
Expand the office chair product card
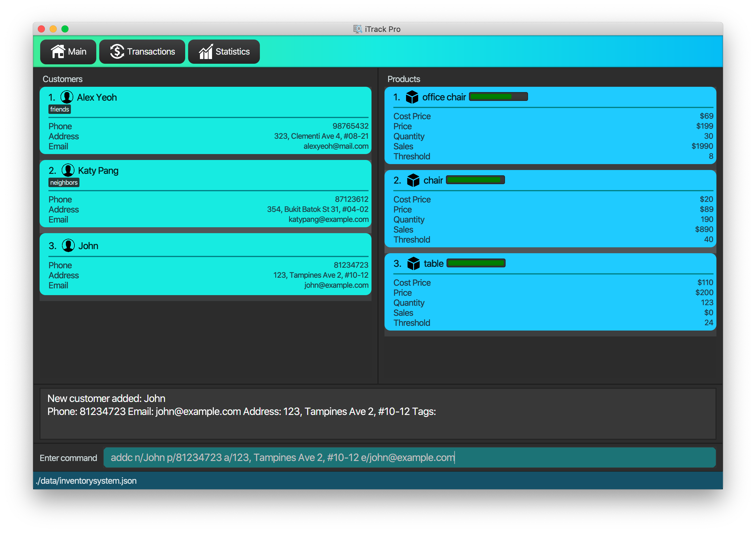pos(551,96)
